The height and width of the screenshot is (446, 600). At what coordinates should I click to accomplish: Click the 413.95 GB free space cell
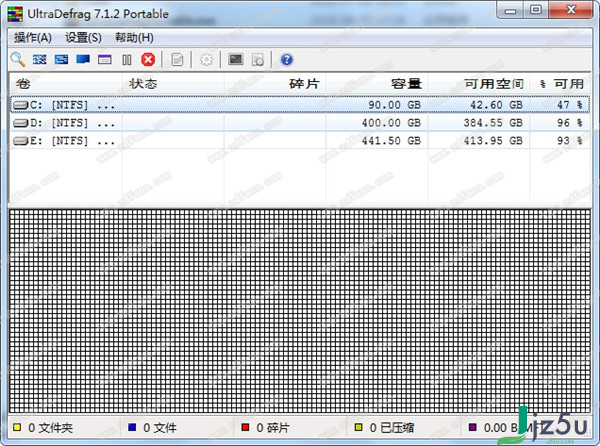(493, 141)
